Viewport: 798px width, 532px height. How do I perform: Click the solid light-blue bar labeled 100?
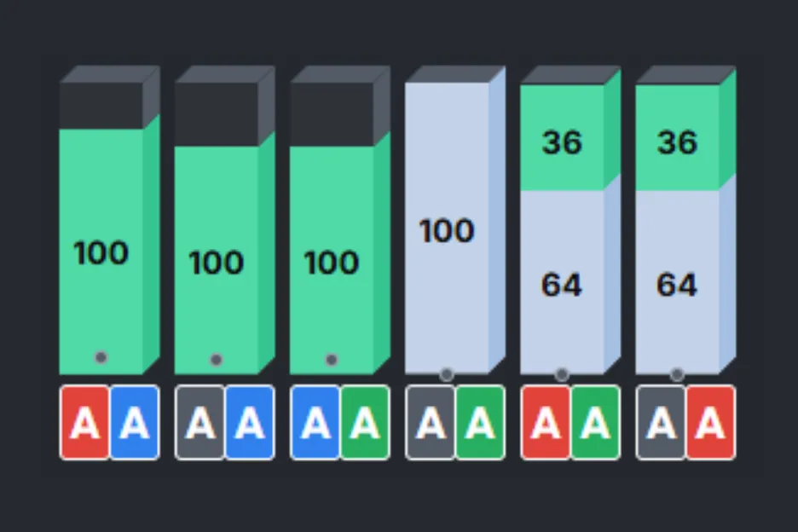coord(447,230)
